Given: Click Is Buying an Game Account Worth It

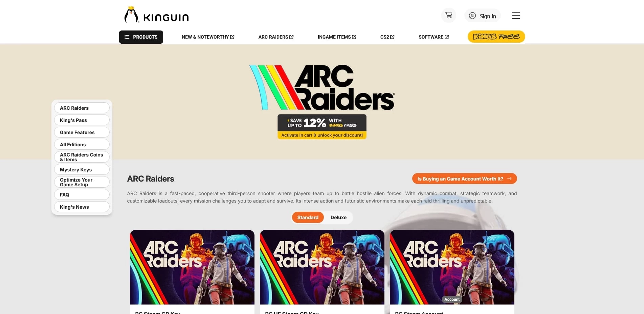Looking at the screenshot, I should click(x=464, y=179).
